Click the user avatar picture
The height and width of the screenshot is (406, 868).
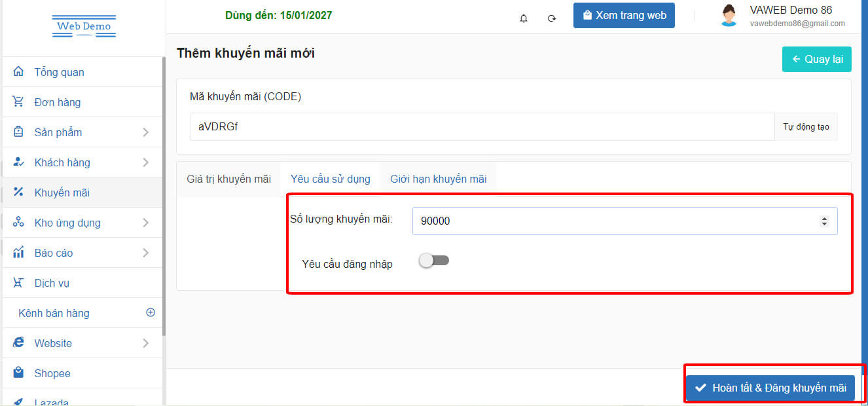pyautogui.click(x=729, y=16)
